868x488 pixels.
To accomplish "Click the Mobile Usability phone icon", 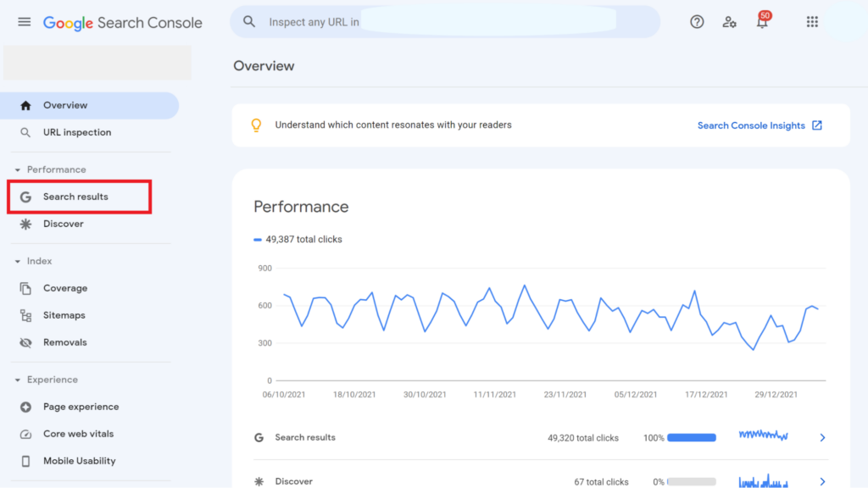I will tap(25, 462).
